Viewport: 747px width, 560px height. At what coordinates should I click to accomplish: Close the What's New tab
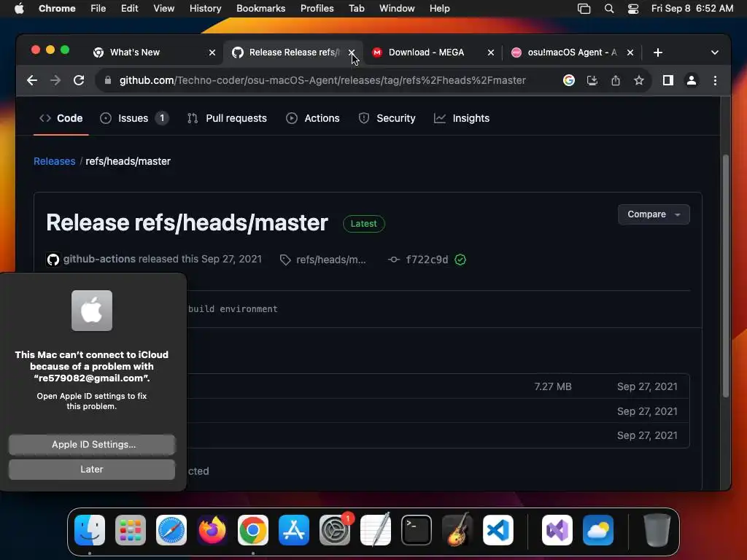(x=212, y=52)
